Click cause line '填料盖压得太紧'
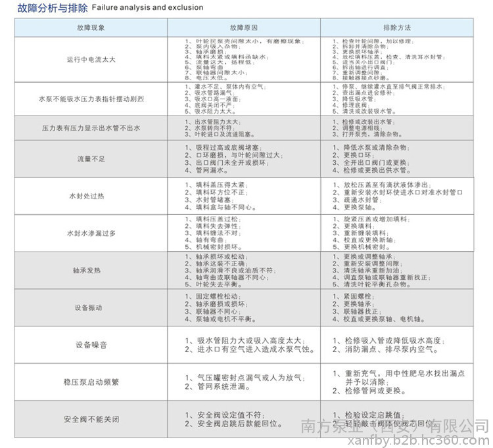The height and width of the screenshot is (448, 493). 217,185
